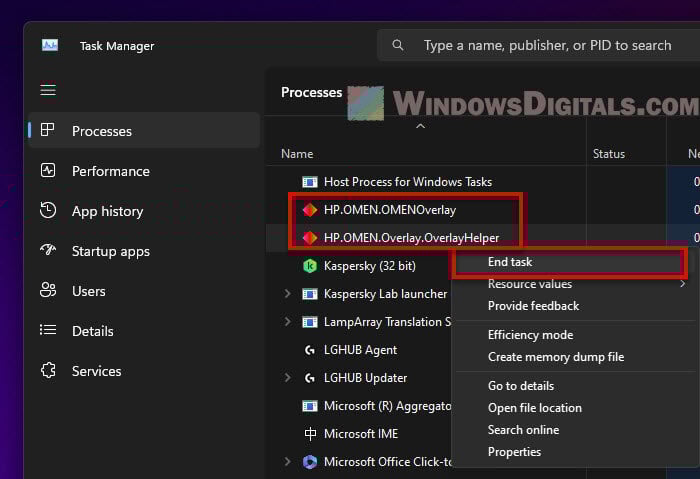The height and width of the screenshot is (479, 700).
Task: Click the App history clock icon
Action: tap(48, 210)
